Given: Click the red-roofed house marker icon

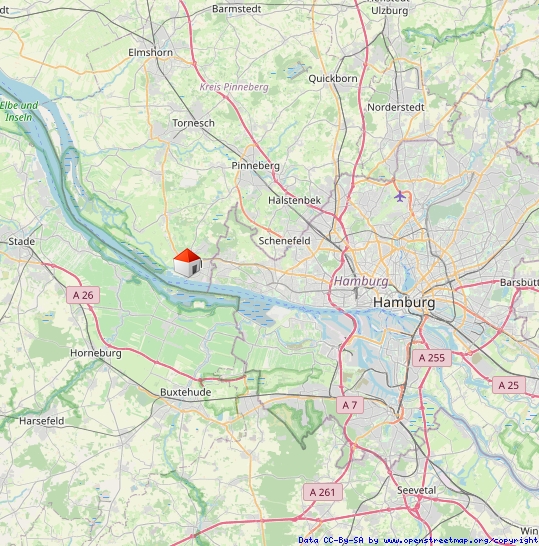Looking at the screenshot, I should (188, 263).
